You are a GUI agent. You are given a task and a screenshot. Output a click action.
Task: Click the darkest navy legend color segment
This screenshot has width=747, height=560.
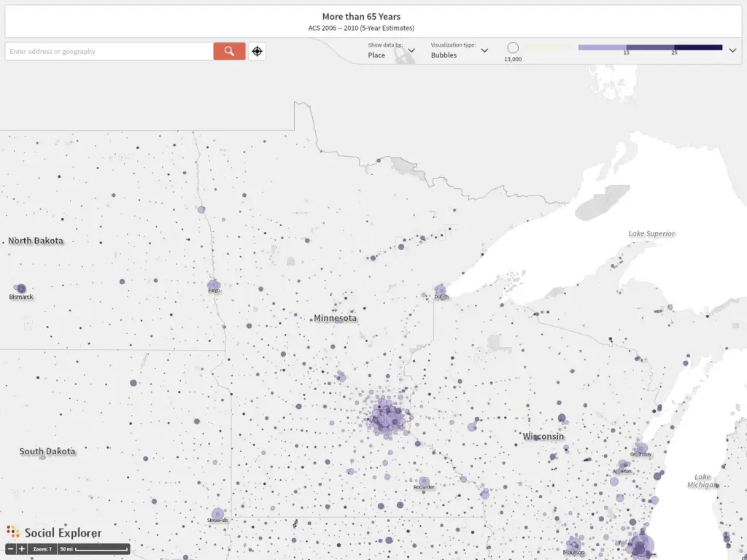tap(698, 47)
